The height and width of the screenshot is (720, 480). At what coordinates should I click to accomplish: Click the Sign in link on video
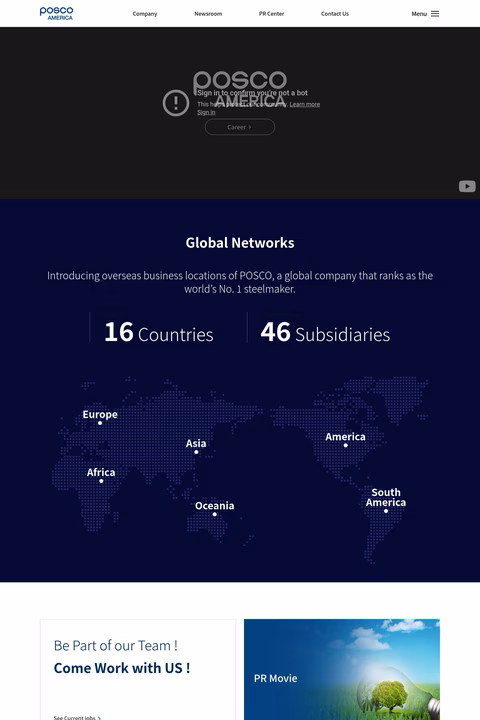point(206,112)
